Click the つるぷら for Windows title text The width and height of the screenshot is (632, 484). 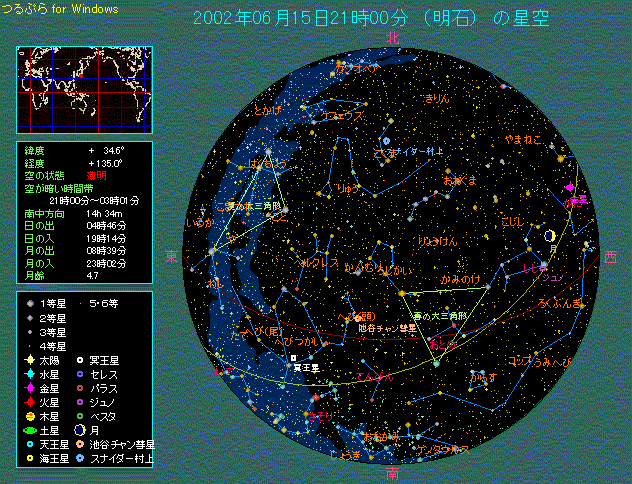pyautogui.click(x=60, y=9)
